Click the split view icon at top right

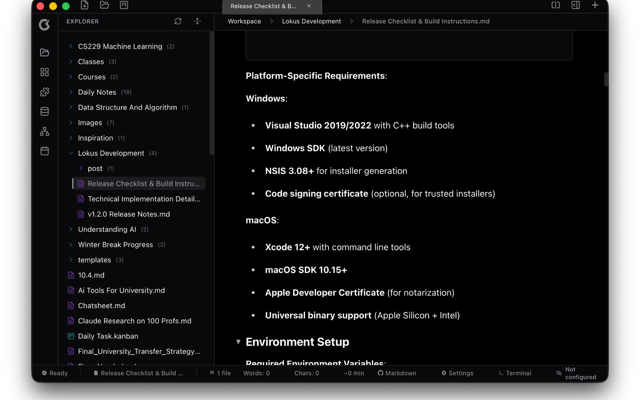pos(556,5)
